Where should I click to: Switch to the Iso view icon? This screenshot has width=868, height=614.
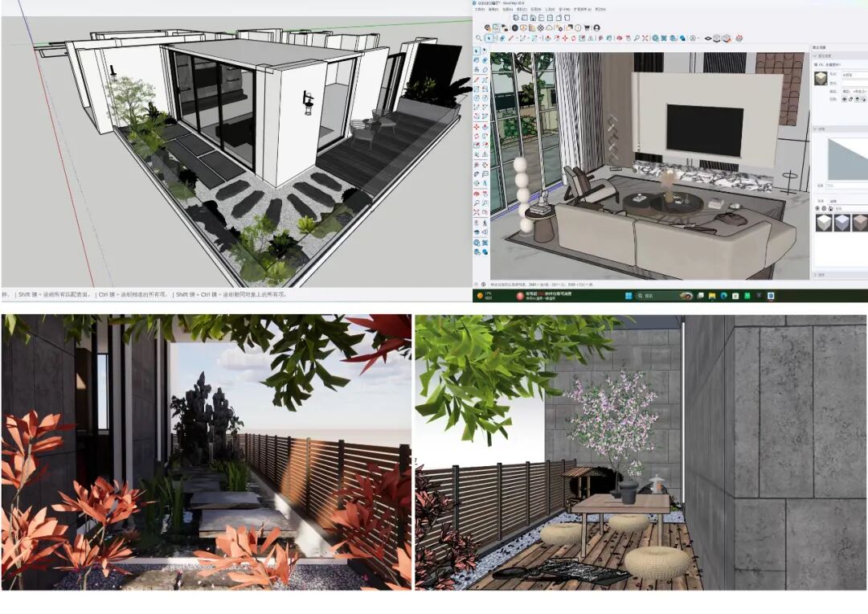516,18
